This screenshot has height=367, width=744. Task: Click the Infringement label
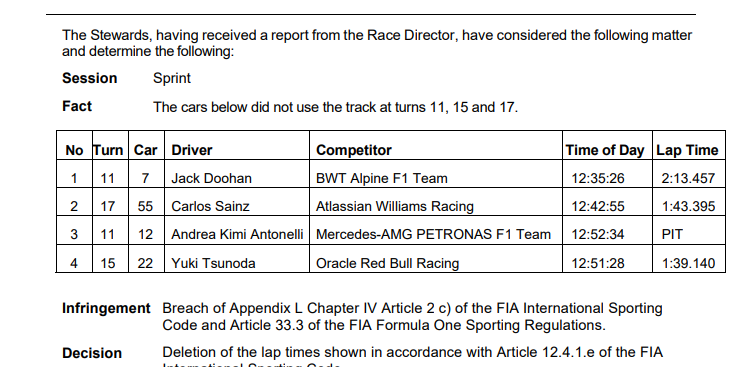(106, 309)
